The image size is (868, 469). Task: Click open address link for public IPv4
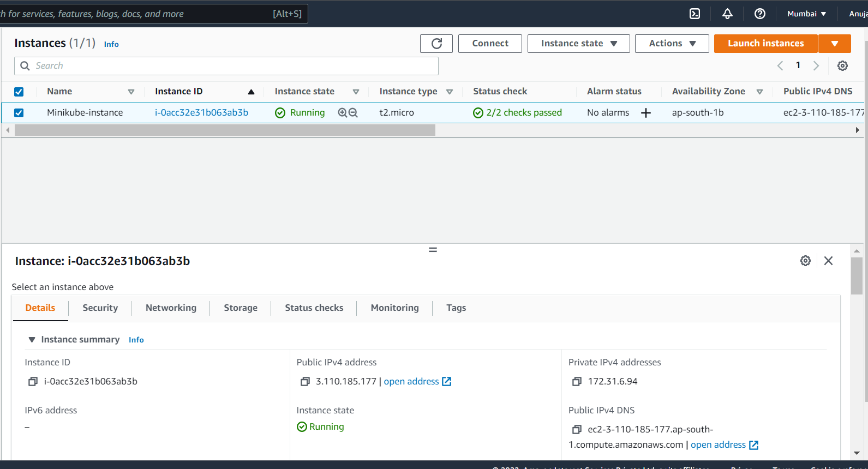tap(411, 382)
